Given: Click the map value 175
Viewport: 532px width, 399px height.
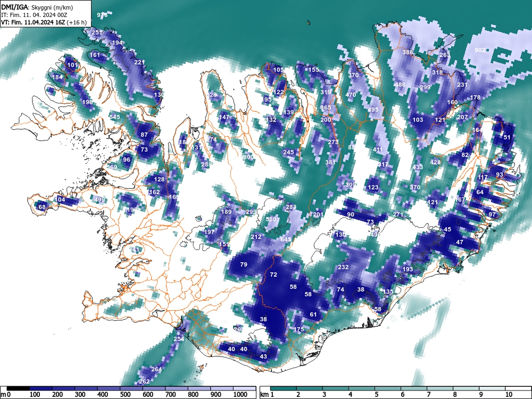Looking at the screenshot, I should pyautogui.click(x=299, y=329).
